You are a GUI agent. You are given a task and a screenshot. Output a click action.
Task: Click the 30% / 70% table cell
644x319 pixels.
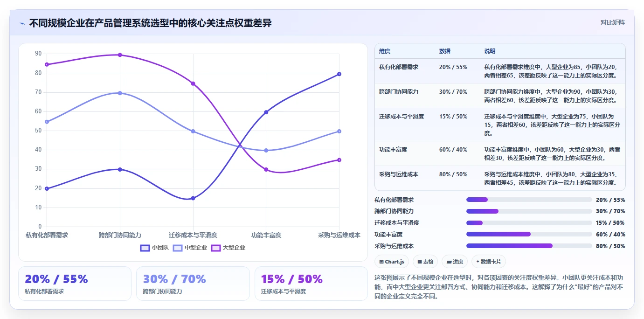click(453, 92)
